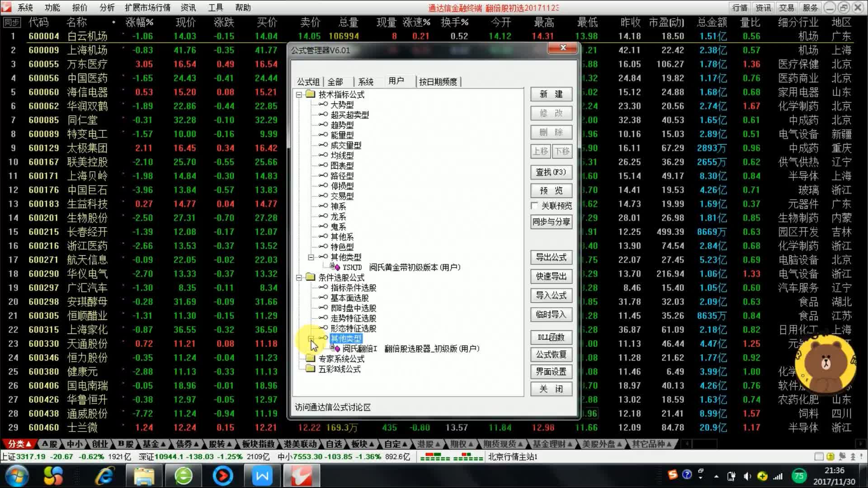Switch to the 系统 tab
The height and width of the screenshot is (488, 868).
tap(365, 82)
